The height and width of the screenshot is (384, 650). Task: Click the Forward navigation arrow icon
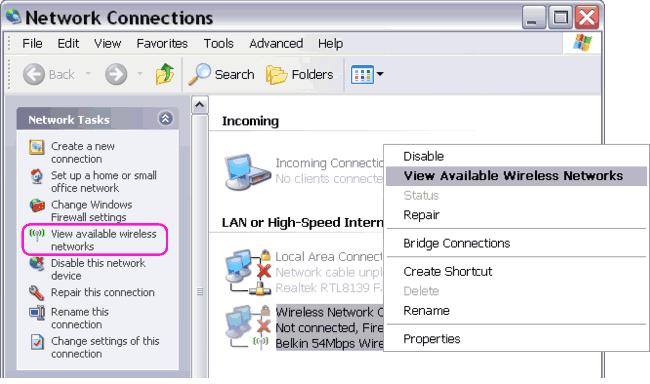[116, 74]
